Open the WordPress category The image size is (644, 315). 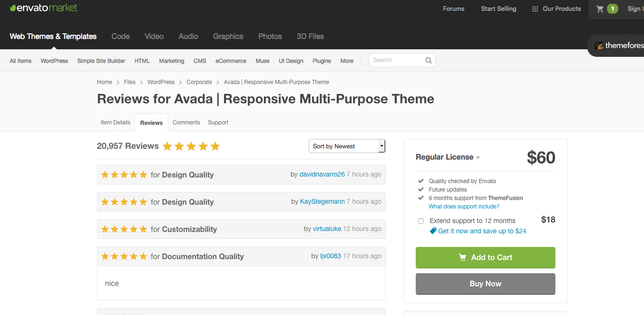coord(54,61)
